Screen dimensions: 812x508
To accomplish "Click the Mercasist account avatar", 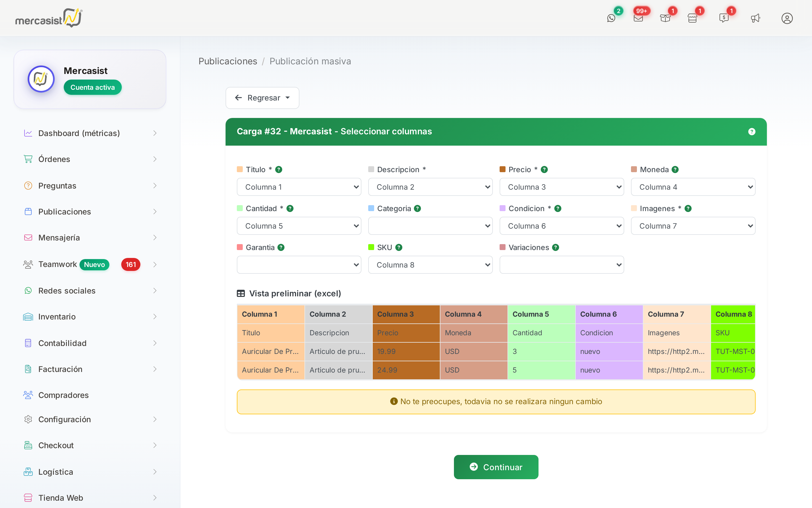I will [x=41, y=79].
